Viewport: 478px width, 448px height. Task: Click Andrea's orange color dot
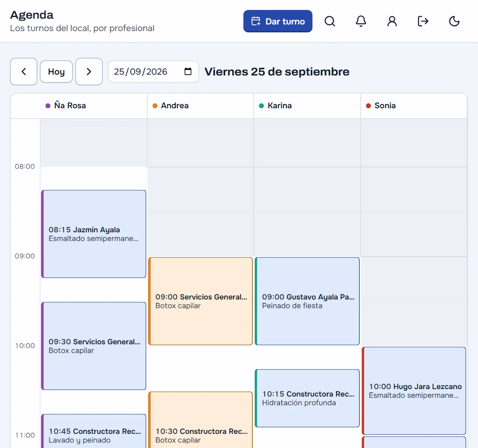click(x=155, y=106)
